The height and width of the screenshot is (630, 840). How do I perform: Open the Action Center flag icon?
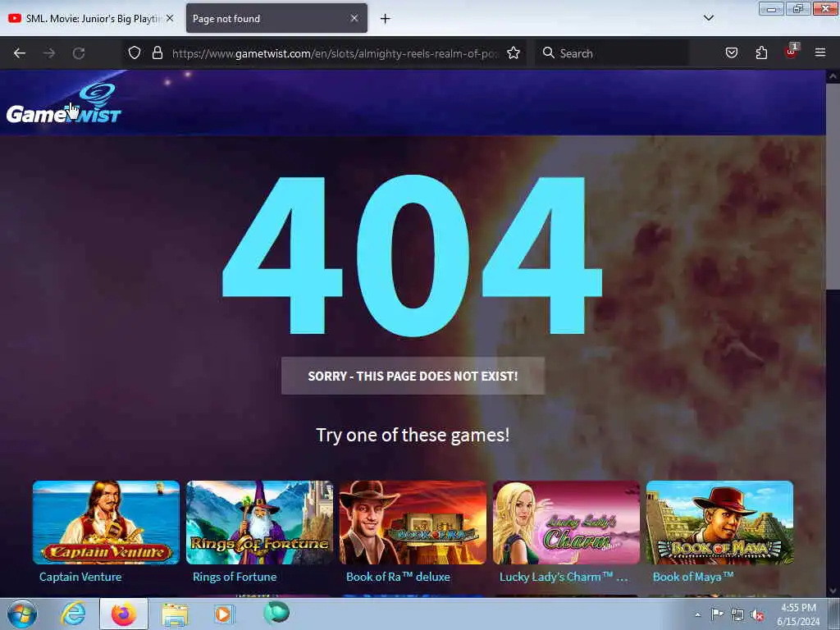(x=717, y=614)
